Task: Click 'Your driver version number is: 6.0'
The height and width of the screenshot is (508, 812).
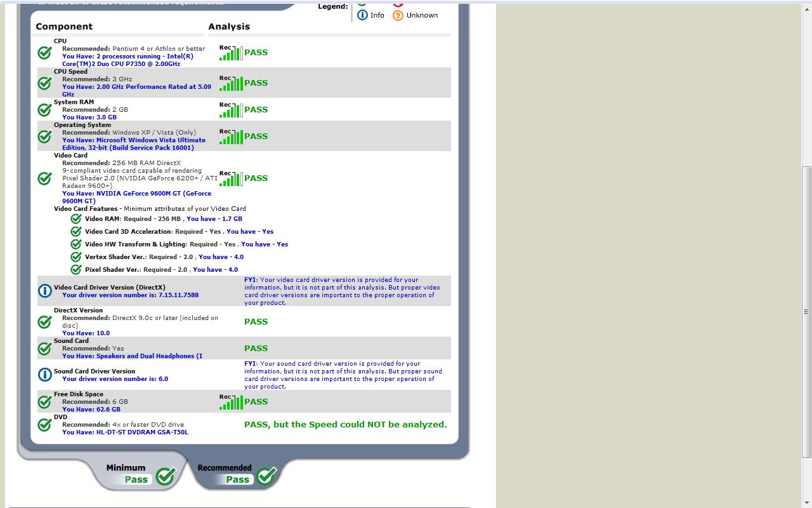Action: (115, 379)
